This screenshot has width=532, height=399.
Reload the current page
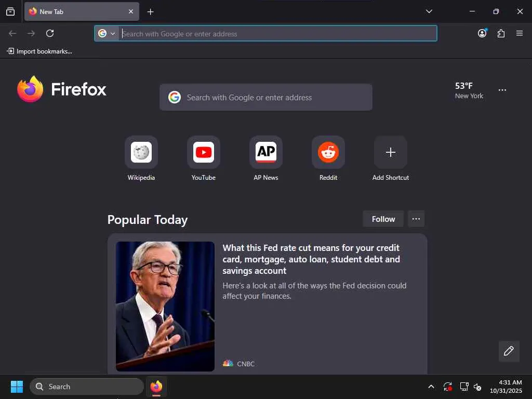coord(50,33)
